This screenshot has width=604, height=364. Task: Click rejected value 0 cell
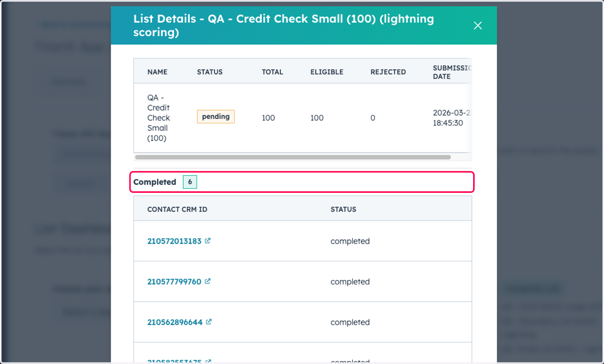point(373,118)
